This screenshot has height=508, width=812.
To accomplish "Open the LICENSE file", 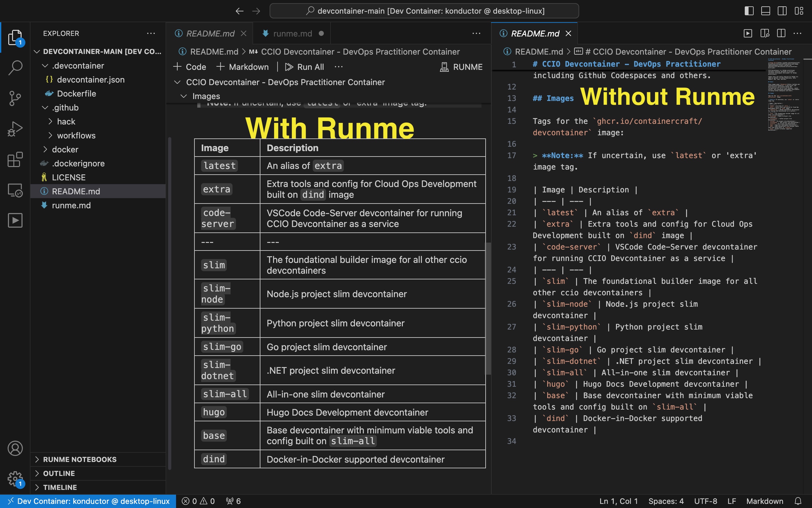I will pyautogui.click(x=98, y=177).
